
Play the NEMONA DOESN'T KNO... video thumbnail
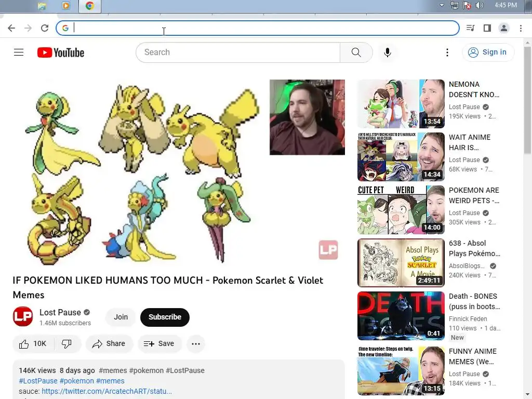click(401, 104)
